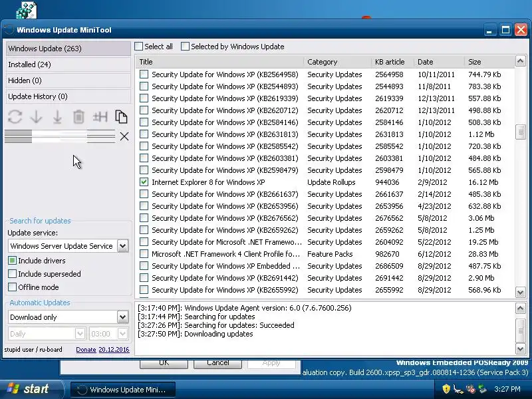
Task: Click KB article cell 2604092
Action: [389, 242]
